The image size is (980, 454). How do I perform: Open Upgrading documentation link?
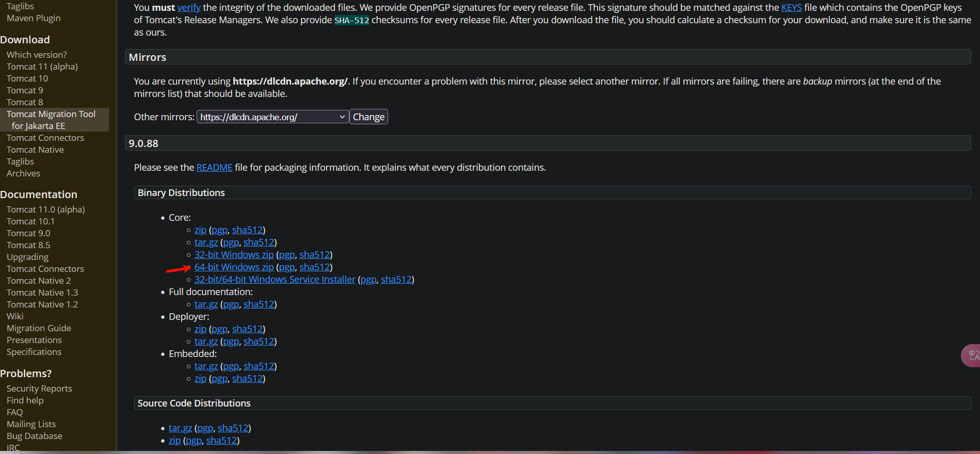click(27, 257)
